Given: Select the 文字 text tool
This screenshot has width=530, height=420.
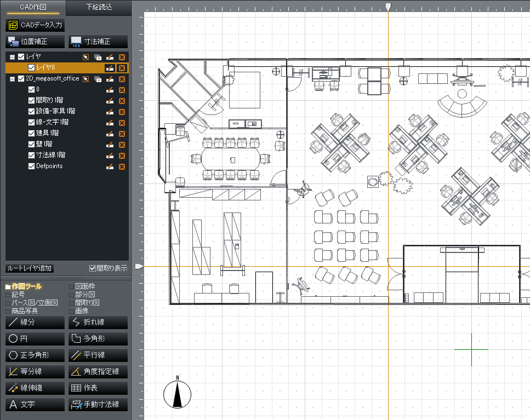Looking at the screenshot, I should click(35, 405).
